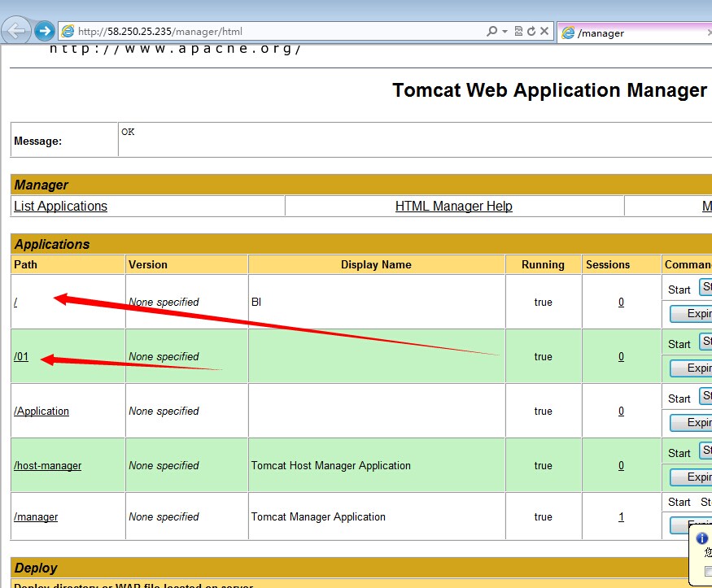This screenshot has width=712, height=588.
Task: Open the /host-manager path link
Action: [x=48, y=465]
